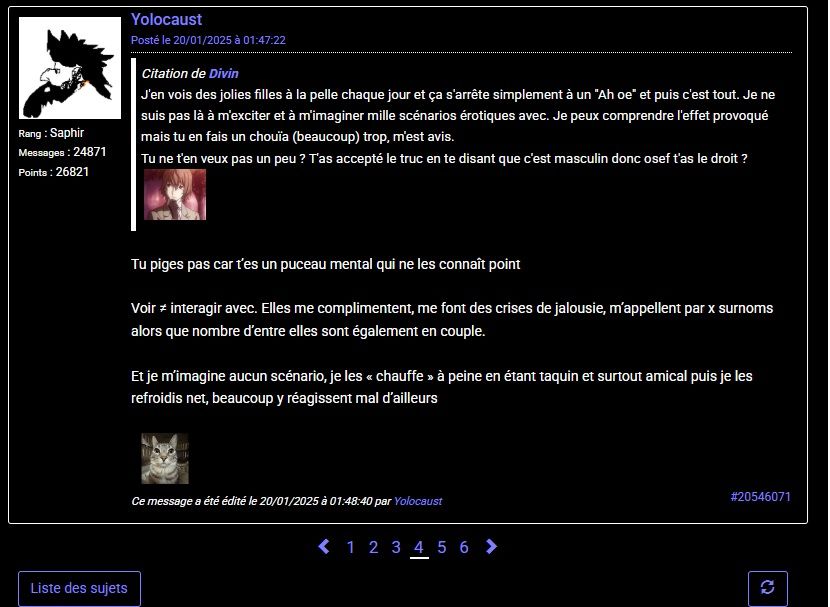Open the quoted author Divin's profile

pyautogui.click(x=223, y=74)
